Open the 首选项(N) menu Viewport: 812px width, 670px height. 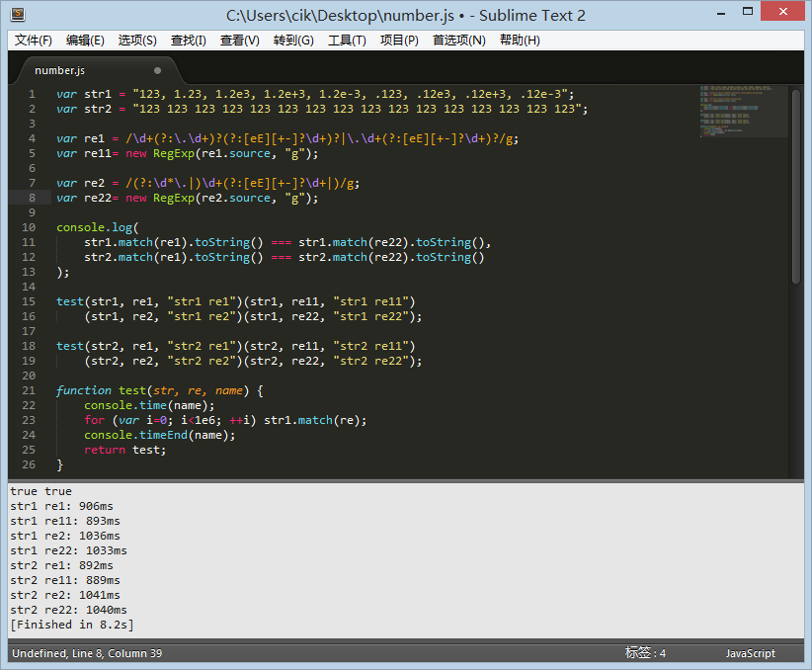coord(459,41)
